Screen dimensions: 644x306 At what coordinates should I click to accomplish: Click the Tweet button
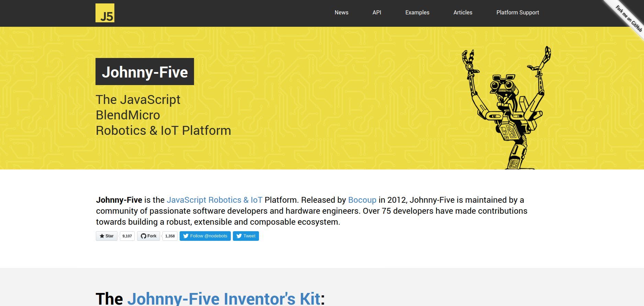(x=246, y=236)
